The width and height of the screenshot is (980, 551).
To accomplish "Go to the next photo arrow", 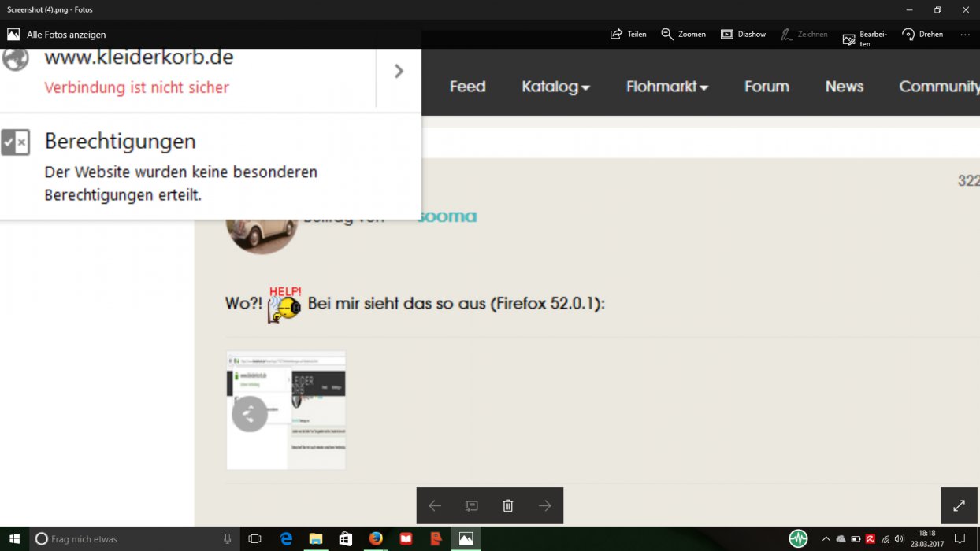I will coord(544,506).
